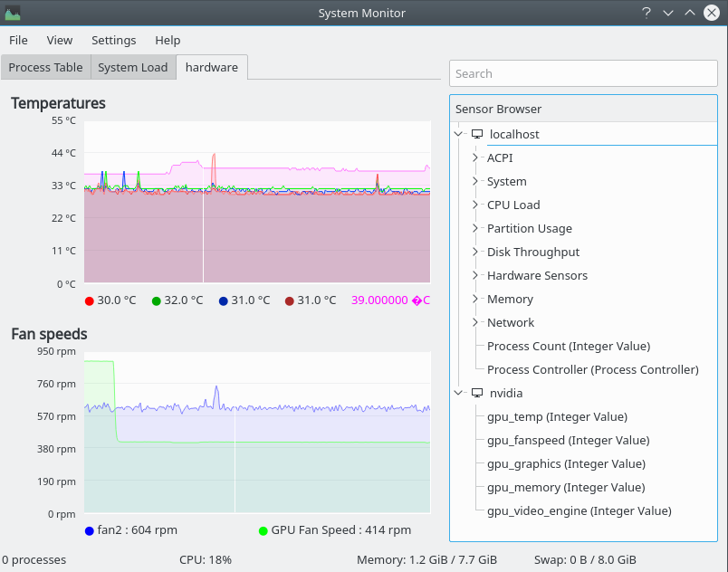This screenshot has width=728, height=572.
Task: Select gpu_video_engine (Integer Value) sensor
Action: [x=579, y=510]
